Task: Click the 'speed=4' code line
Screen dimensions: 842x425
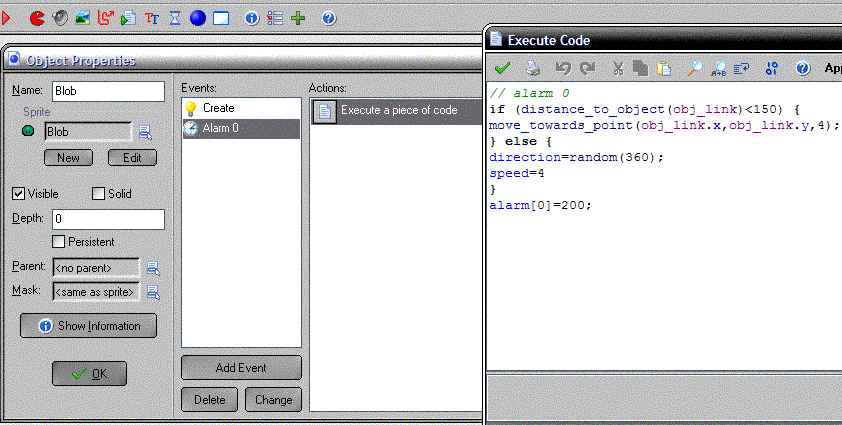Action: pos(517,174)
